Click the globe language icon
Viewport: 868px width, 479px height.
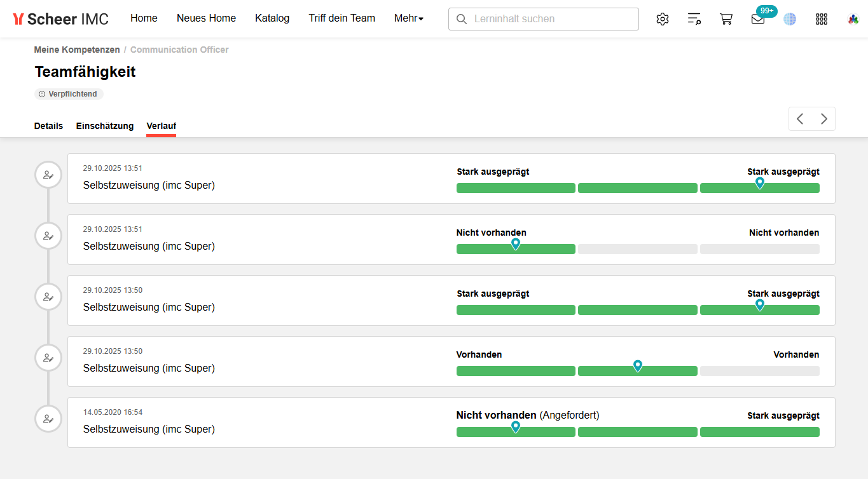(790, 19)
